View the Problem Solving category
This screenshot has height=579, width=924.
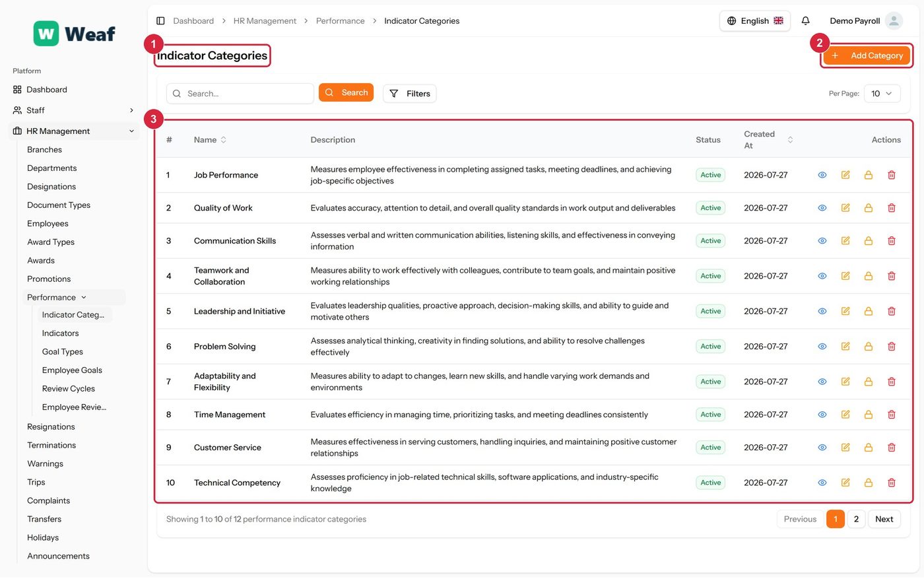[822, 347]
